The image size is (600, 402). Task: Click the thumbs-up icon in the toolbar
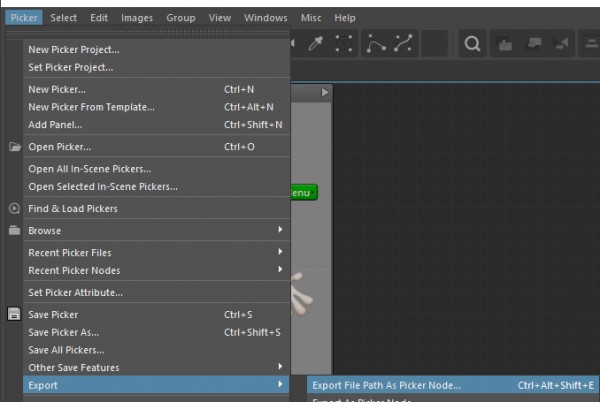click(505, 44)
